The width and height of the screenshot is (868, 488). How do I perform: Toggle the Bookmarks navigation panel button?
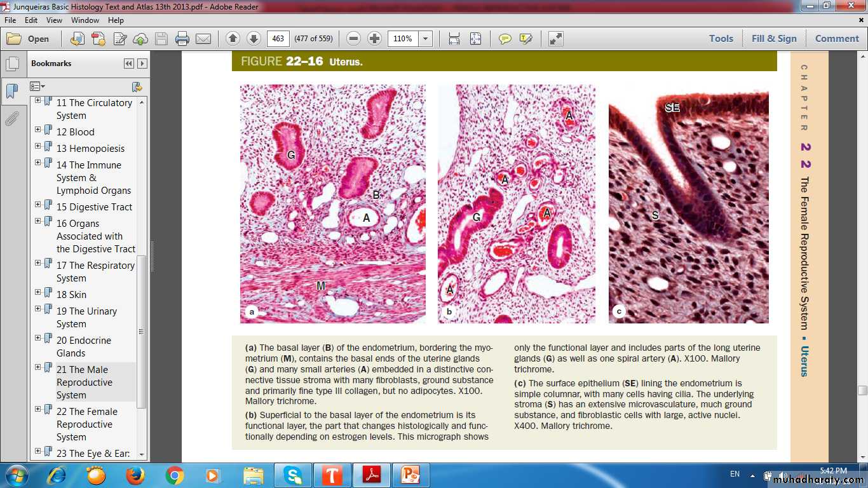point(11,91)
